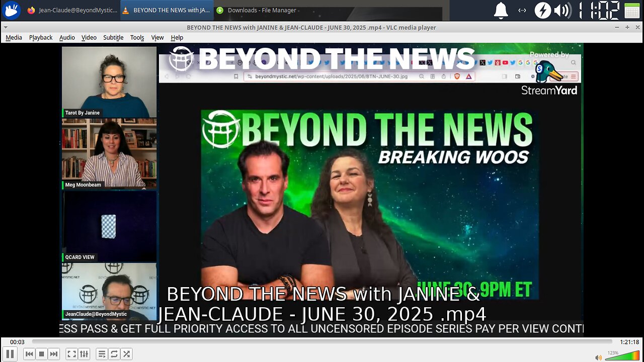
Task: Click the panel clock showing 11:02
Action: [x=599, y=10]
